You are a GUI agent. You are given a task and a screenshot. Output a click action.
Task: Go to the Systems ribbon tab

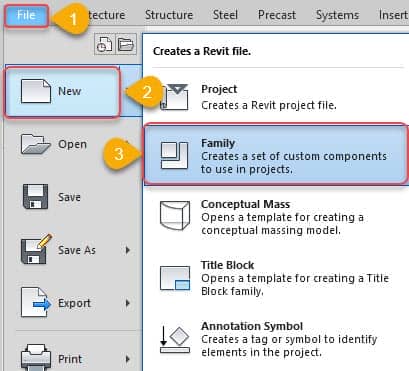337,15
